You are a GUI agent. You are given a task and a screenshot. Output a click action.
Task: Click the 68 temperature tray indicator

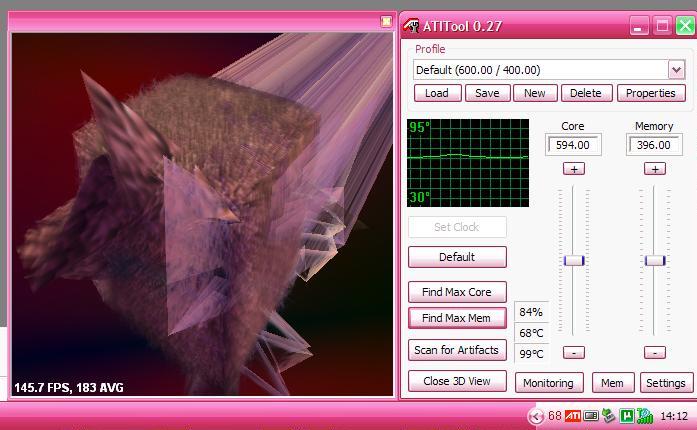555,416
